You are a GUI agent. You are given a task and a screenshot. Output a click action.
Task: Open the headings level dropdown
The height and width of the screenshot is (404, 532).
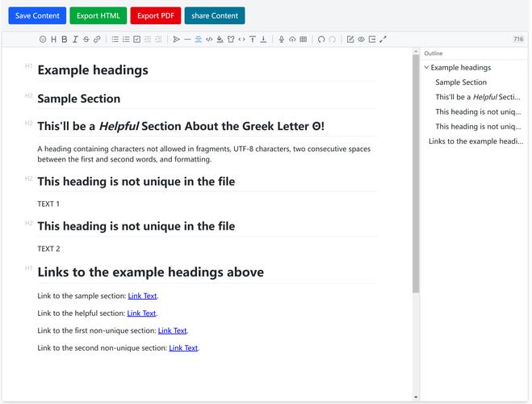[53, 39]
